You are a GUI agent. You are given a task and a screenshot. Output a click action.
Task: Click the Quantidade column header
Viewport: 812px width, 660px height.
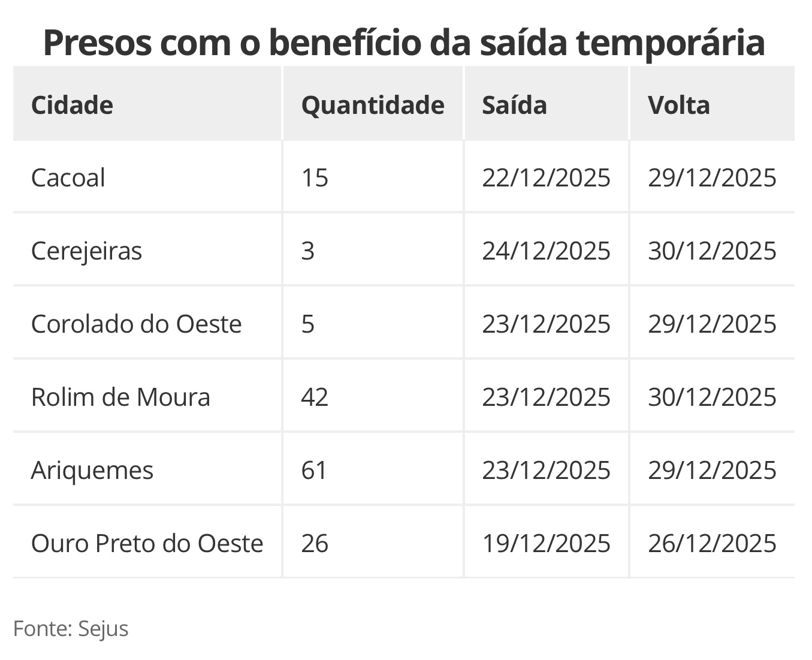point(372,106)
